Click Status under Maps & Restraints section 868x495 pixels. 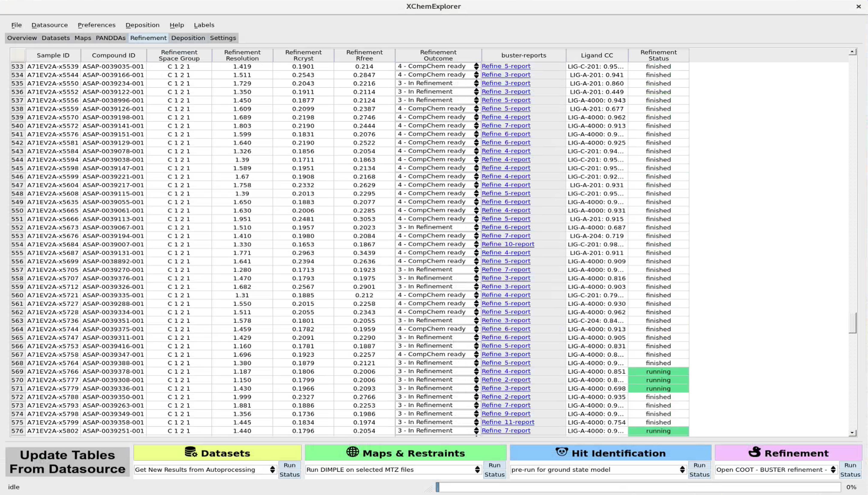(x=495, y=474)
